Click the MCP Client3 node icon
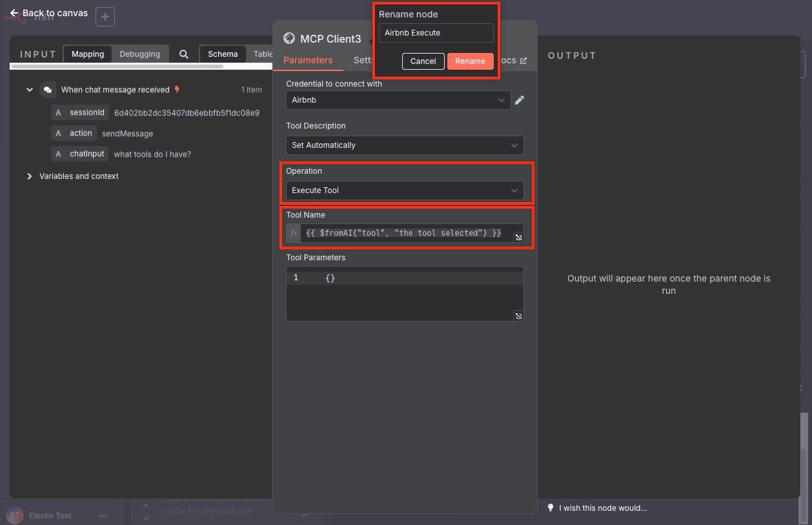This screenshot has height=525, width=812. [x=289, y=38]
